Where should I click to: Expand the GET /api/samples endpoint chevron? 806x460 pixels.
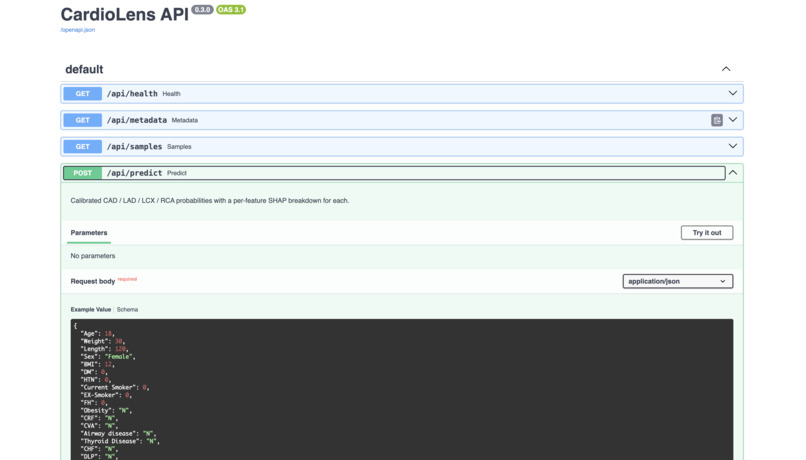click(x=732, y=146)
